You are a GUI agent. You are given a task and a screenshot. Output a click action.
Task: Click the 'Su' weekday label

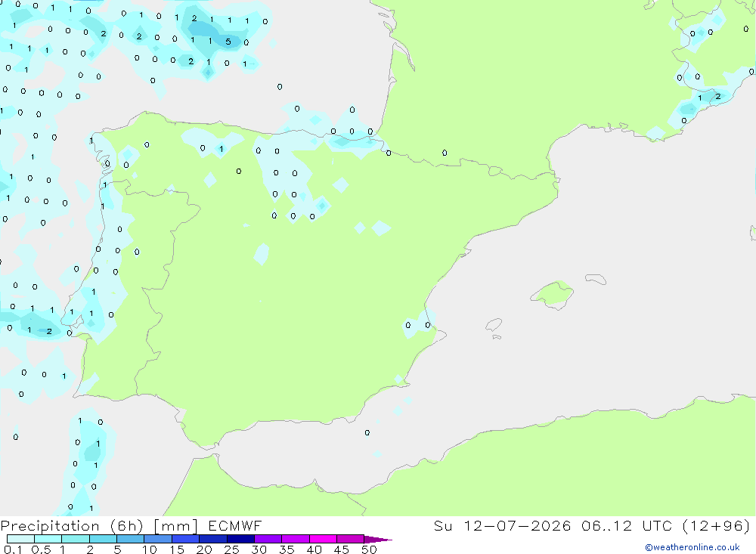tap(443, 525)
